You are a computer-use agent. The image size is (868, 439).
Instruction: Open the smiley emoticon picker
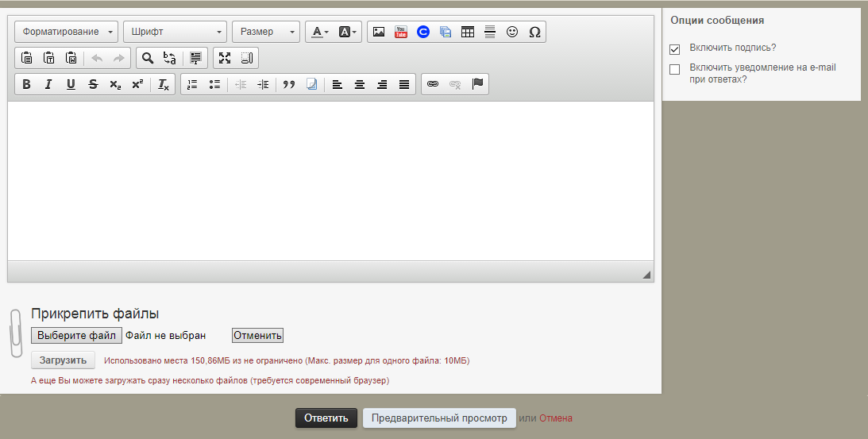[x=512, y=32]
